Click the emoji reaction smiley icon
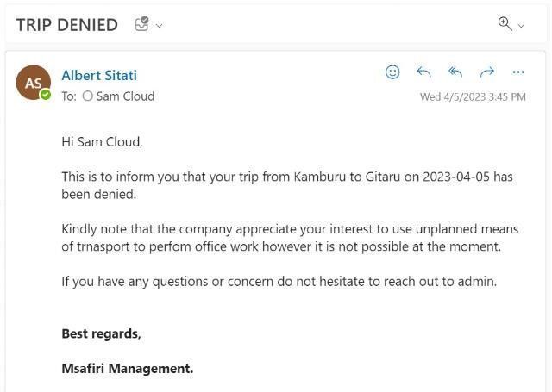Image resolution: width=552 pixels, height=392 pixels. click(392, 72)
